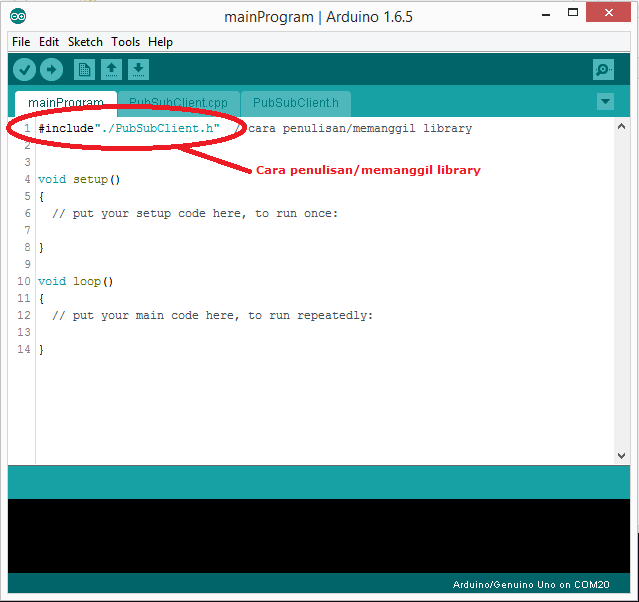Screen dimensions: 639x602
Task: Open the Help menu
Action: pos(160,42)
